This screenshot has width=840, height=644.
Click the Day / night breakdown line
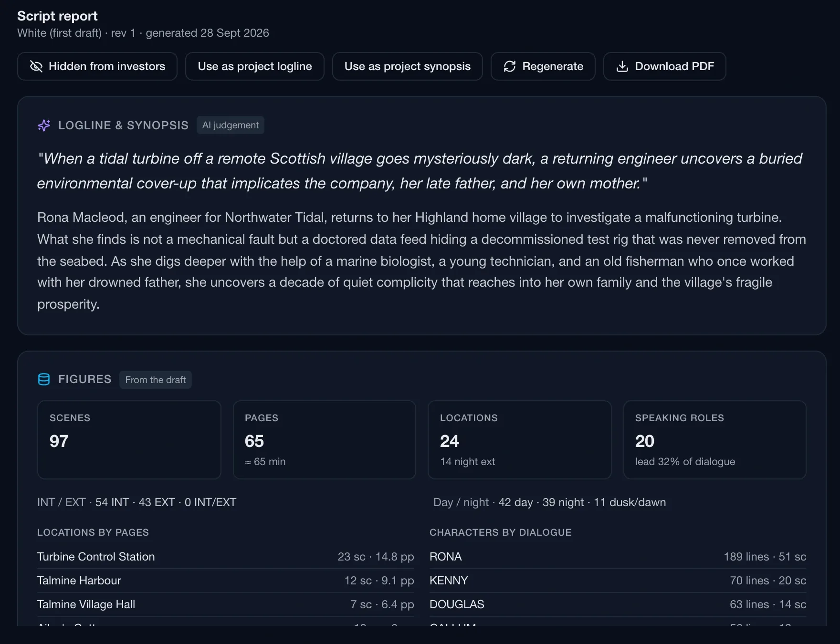coord(550,502)
